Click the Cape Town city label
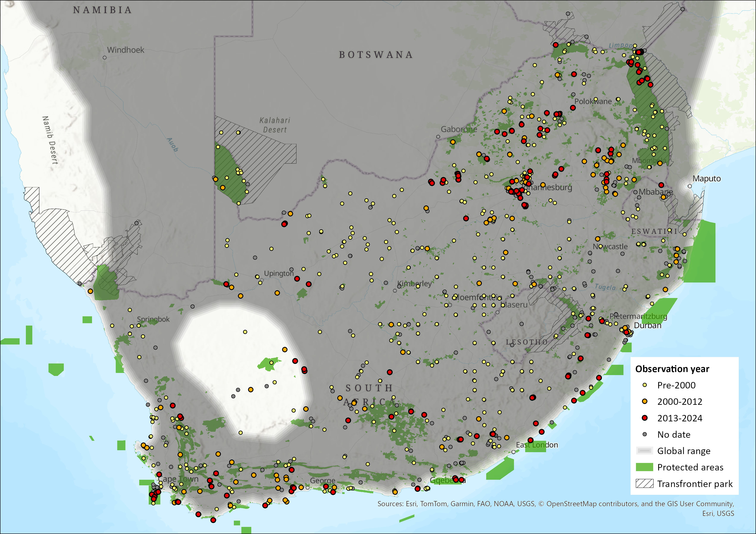756x534 pixels. click(179, 479)
